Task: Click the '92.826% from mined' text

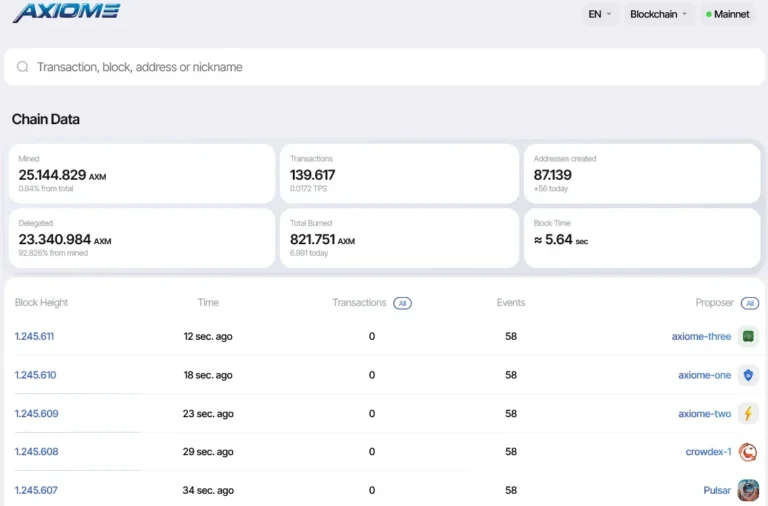Action: coord(53,253)
